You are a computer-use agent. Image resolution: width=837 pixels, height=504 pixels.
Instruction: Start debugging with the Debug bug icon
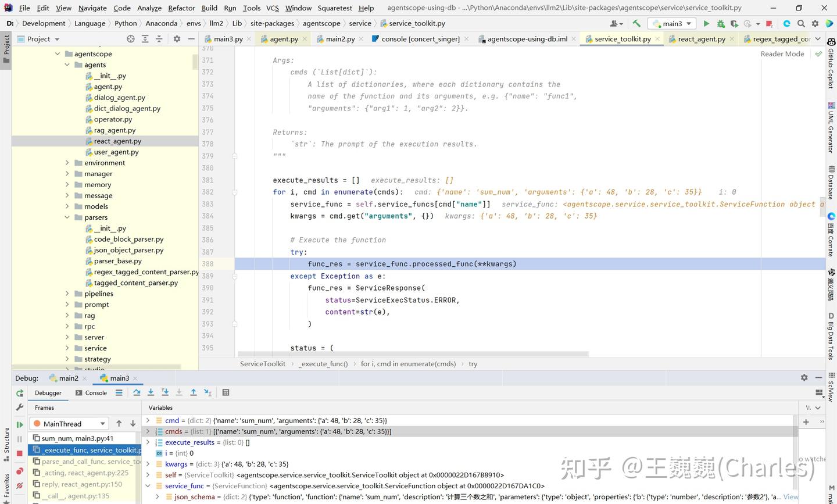click(720, 23)
